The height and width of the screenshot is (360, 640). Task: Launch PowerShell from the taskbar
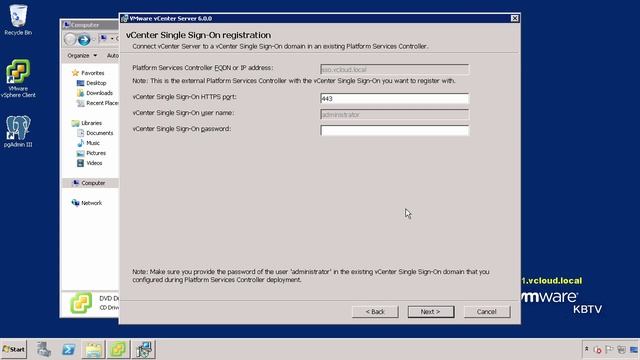click(69, 349)
